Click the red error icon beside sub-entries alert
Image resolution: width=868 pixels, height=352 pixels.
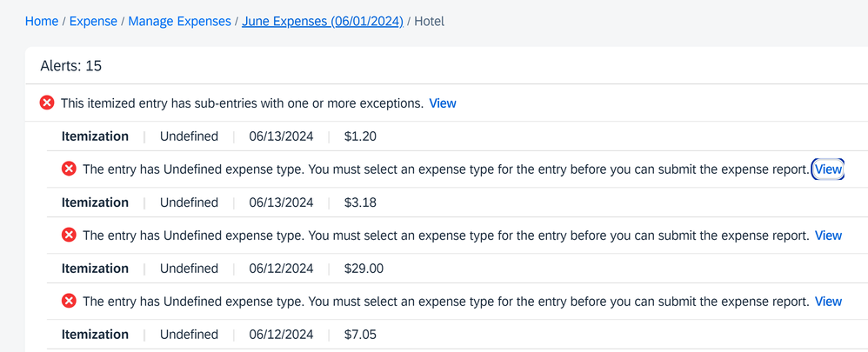coord(47,103)
